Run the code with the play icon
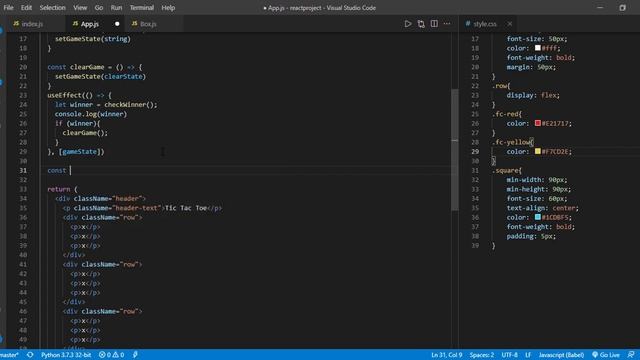640x360 pixels. (x=408, y=24)
